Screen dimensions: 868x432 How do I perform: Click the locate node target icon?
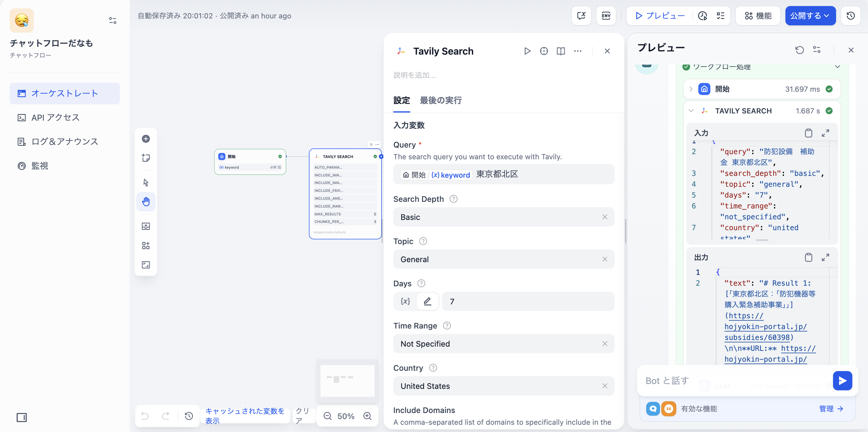coord(544,51)
